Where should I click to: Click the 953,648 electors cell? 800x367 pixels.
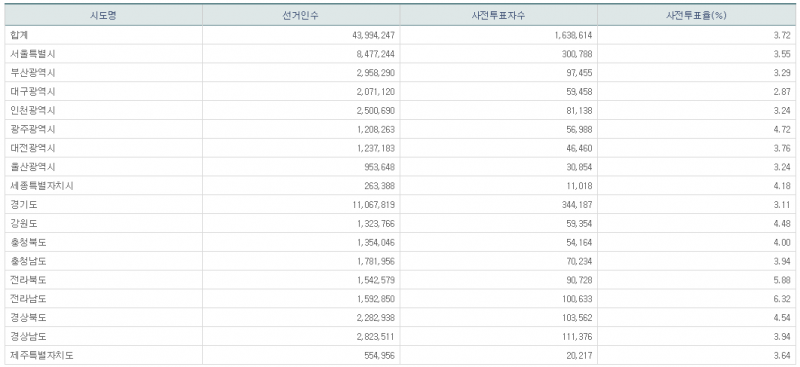pos(380,167)
